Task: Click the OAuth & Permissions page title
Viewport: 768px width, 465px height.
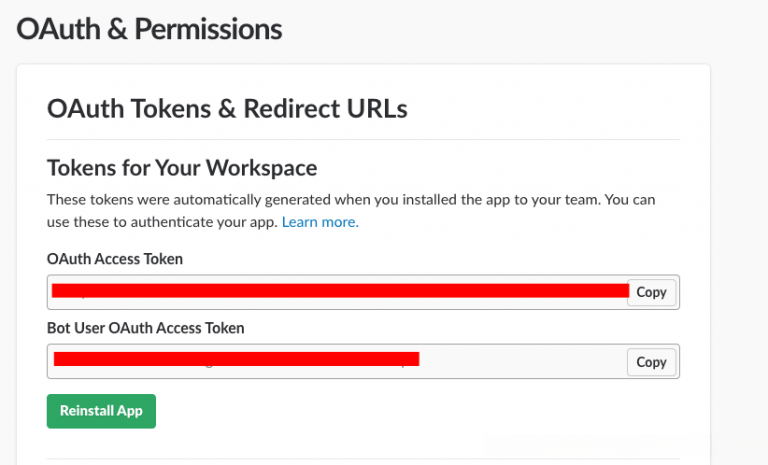Action: pos(150,30)
